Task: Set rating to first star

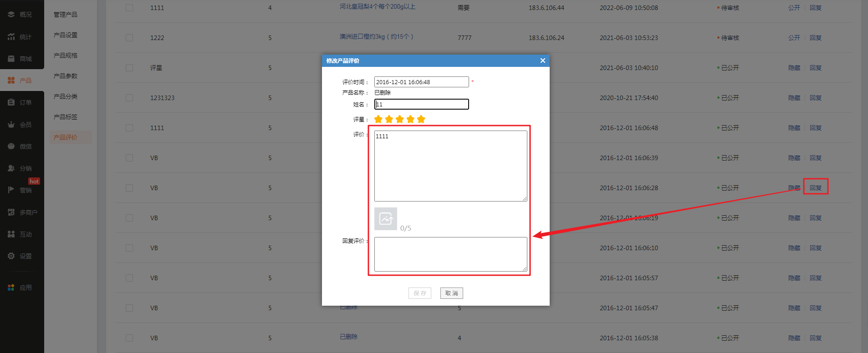Action: click(378, 119)
